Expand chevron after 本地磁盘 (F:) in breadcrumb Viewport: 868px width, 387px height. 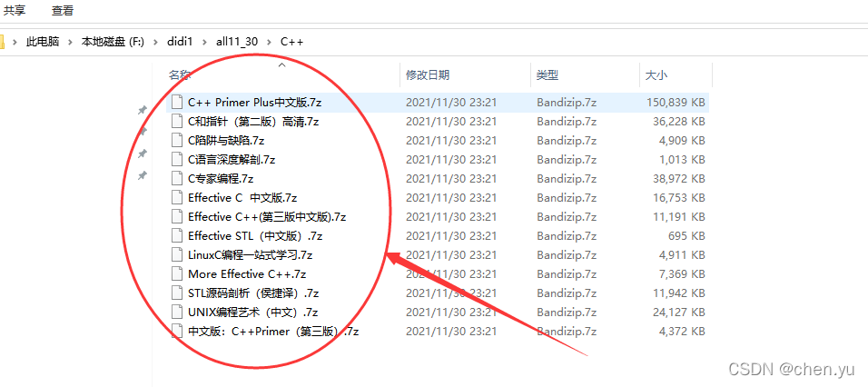pos(155,42)
